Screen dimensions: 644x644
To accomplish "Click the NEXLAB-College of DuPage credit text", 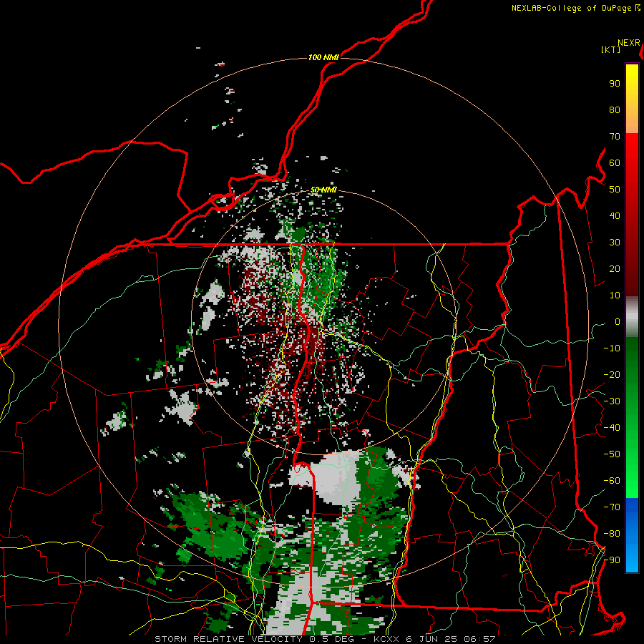I will point(575,8).
